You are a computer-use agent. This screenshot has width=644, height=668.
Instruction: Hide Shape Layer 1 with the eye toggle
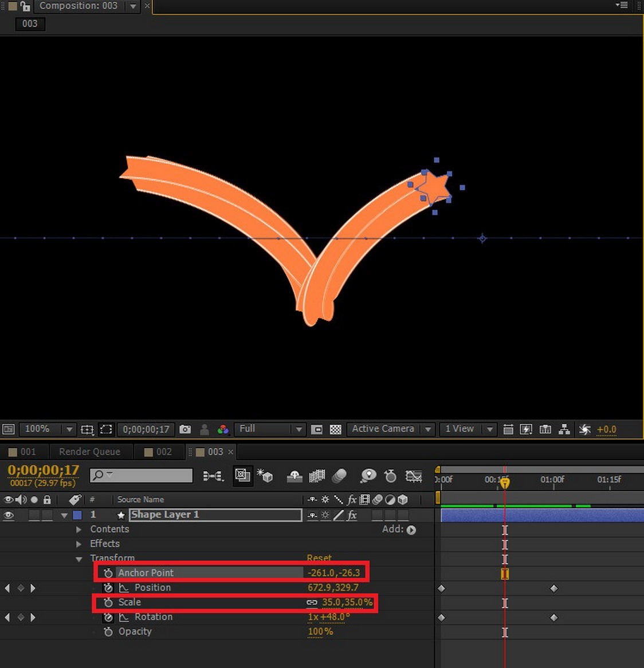point(9,515)
